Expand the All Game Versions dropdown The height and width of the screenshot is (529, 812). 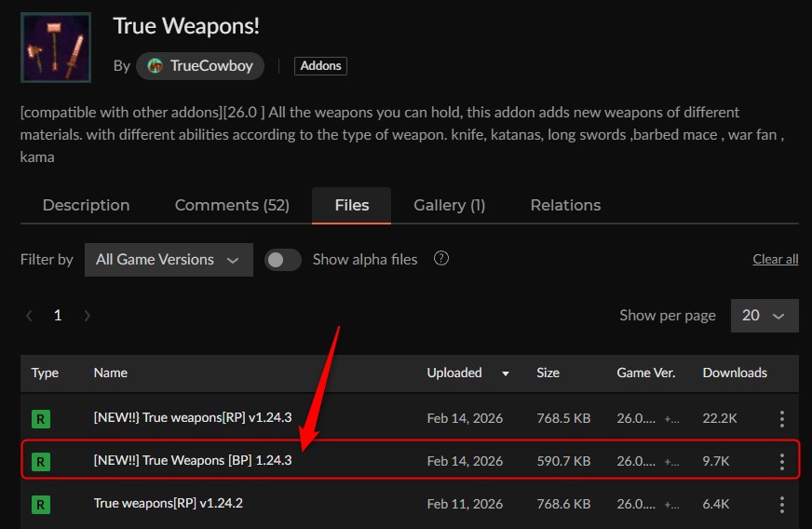point(168,260)
